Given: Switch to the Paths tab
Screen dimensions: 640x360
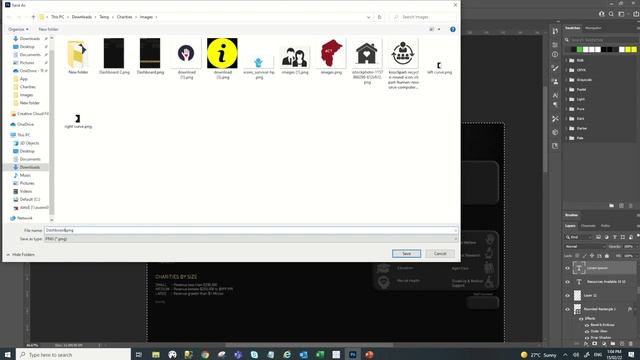Looking at the screenshot, I should click(x=605, y=226).
